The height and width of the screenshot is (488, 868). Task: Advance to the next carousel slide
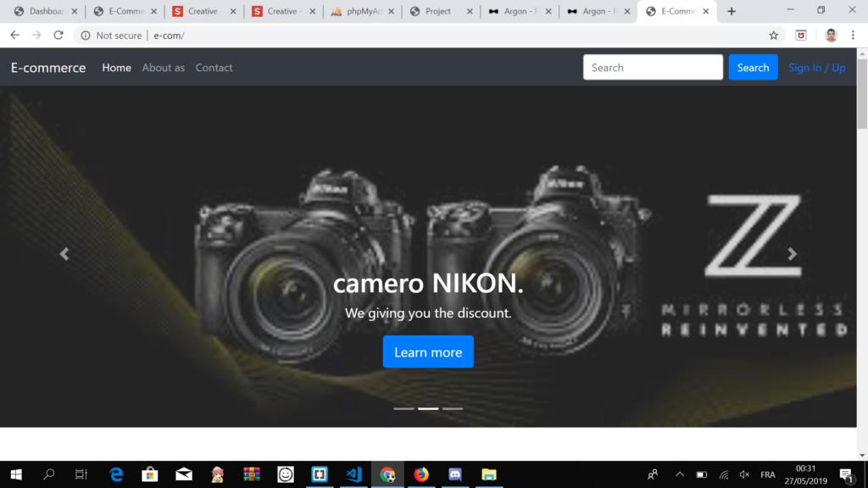pyautogui.click(x=793, y=254)
